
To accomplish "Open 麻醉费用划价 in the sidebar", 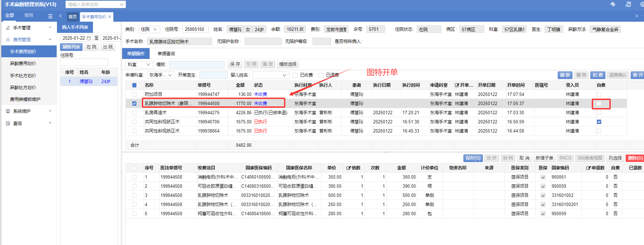I will [x=23, y=63].
